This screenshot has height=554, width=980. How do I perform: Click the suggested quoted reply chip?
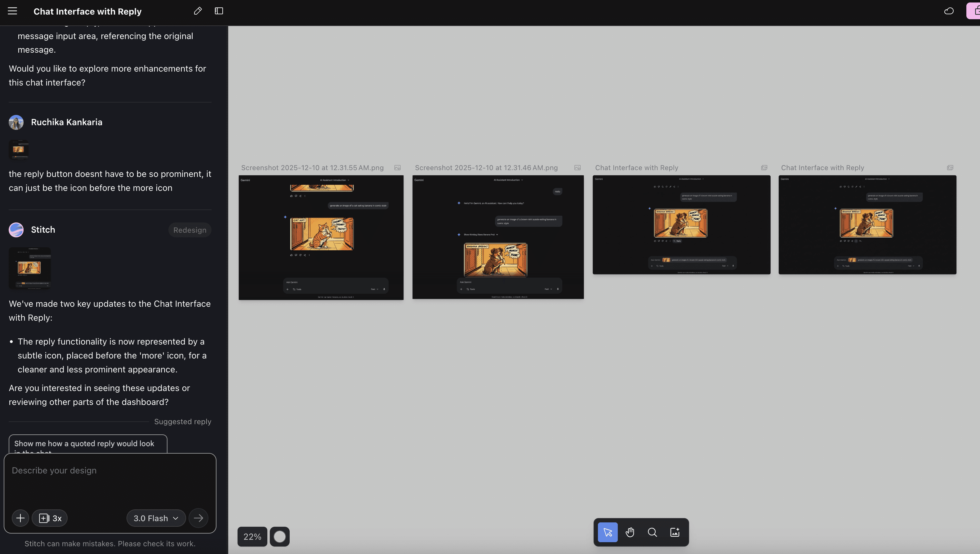point(87,444)
